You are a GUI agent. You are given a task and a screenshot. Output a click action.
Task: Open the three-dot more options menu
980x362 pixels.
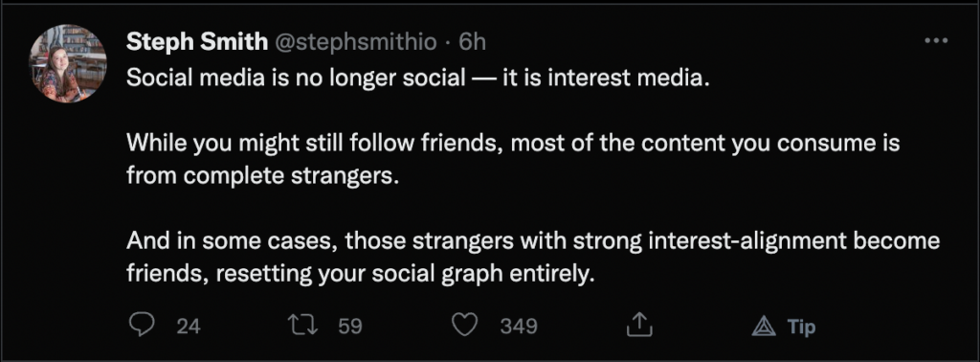(x=936, y=40)
